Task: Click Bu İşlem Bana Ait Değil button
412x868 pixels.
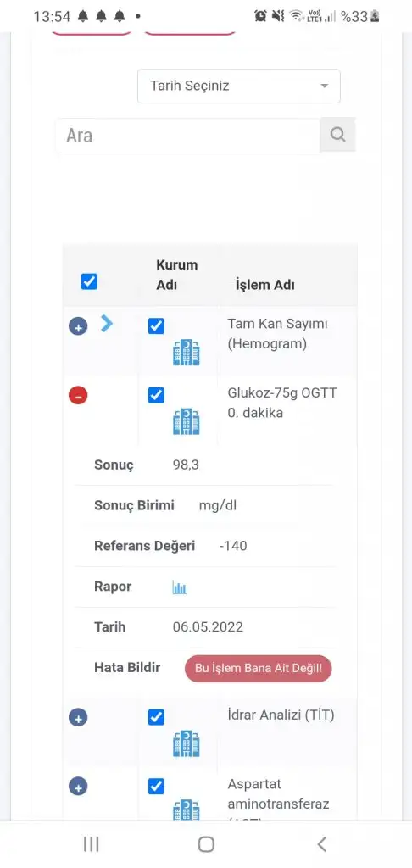Action: [x=258, y=668]
